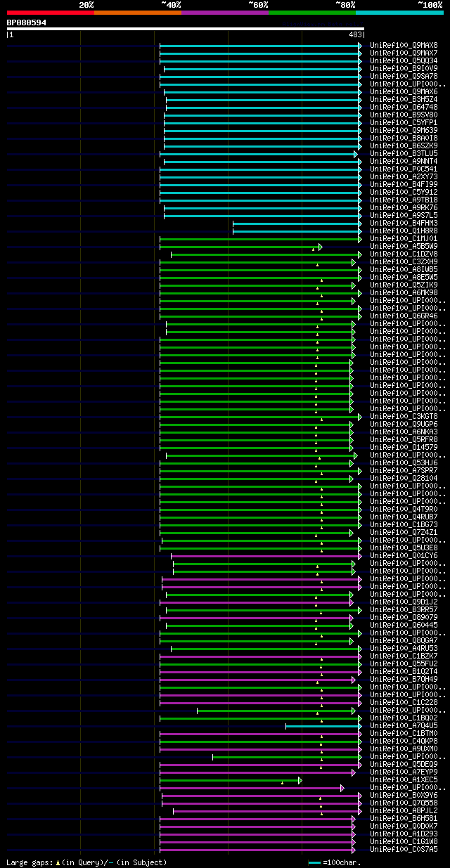Click the purple alignment bar for Q01CY6
450x868 pixels.
265,556
